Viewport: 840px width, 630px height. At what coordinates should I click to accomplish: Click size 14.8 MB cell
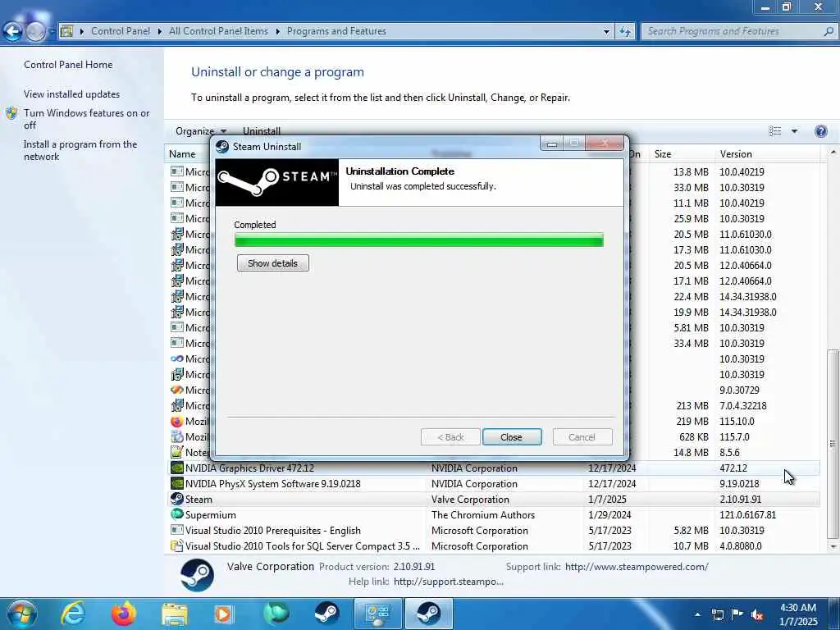[691, 453]
